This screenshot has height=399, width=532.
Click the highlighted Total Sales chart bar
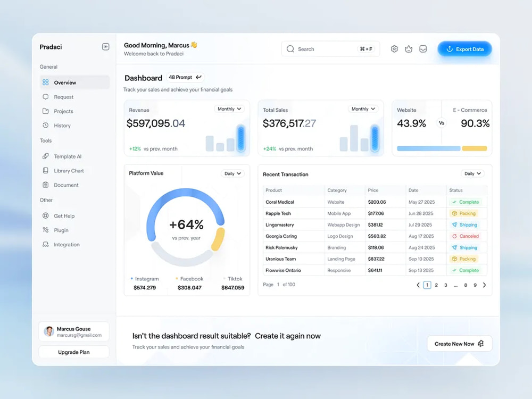(x=375, y=138)
